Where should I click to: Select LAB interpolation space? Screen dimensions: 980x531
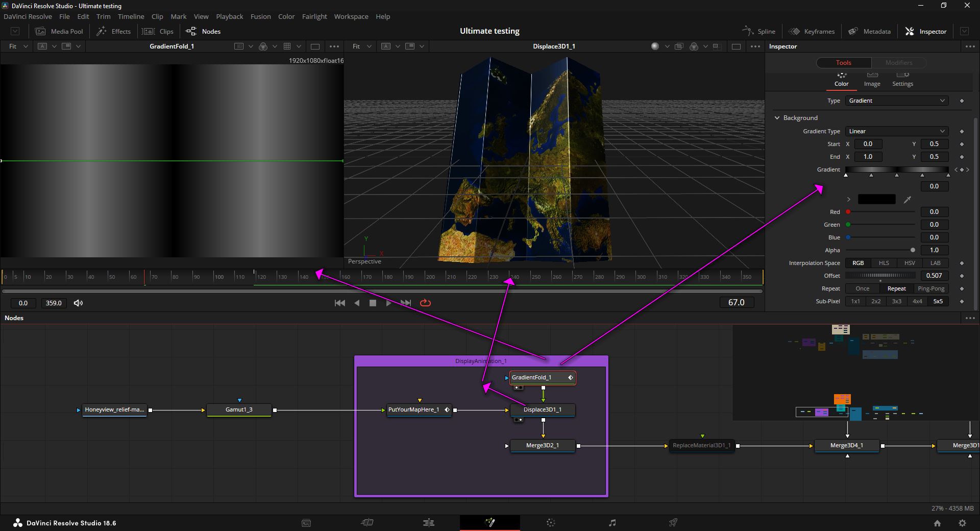click(935, 263)
